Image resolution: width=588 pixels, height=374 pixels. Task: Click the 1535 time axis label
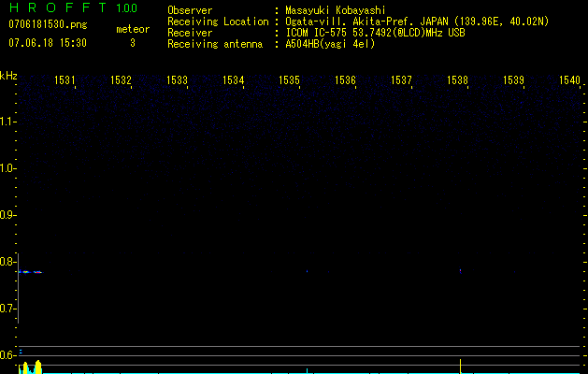pyautogui.click(x=289, y=80)
